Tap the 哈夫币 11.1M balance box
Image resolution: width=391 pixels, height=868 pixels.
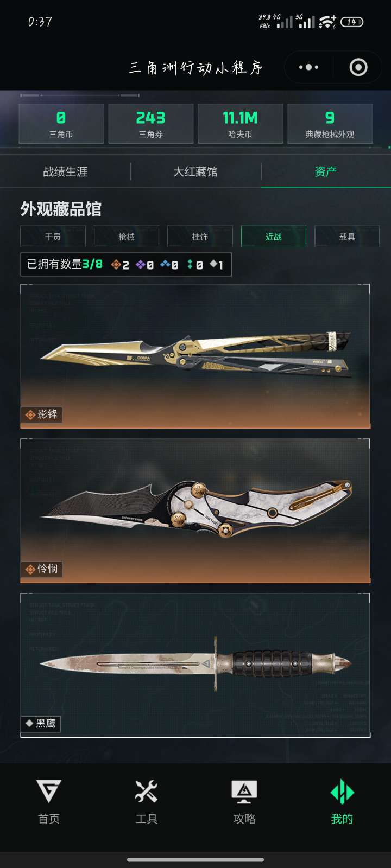240,124
